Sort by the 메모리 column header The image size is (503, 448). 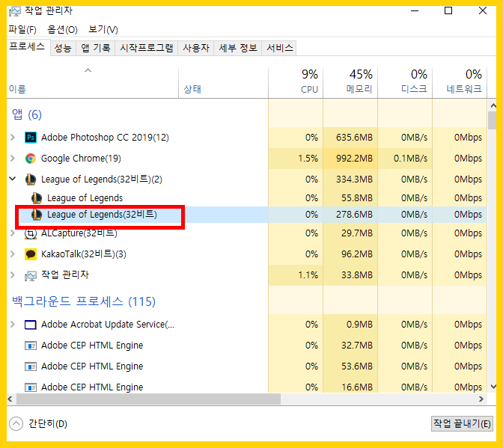[350, 83]
